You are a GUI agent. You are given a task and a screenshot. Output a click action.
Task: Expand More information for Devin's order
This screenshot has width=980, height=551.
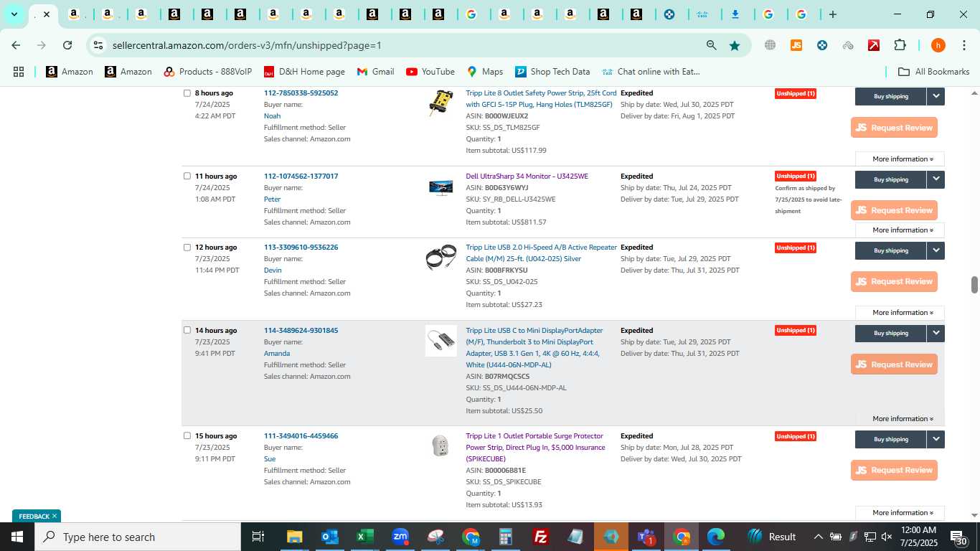900,313
